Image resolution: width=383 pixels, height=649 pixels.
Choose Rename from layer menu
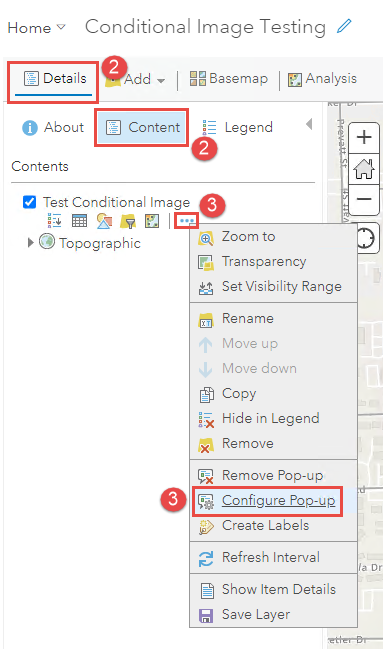(273, 319)
